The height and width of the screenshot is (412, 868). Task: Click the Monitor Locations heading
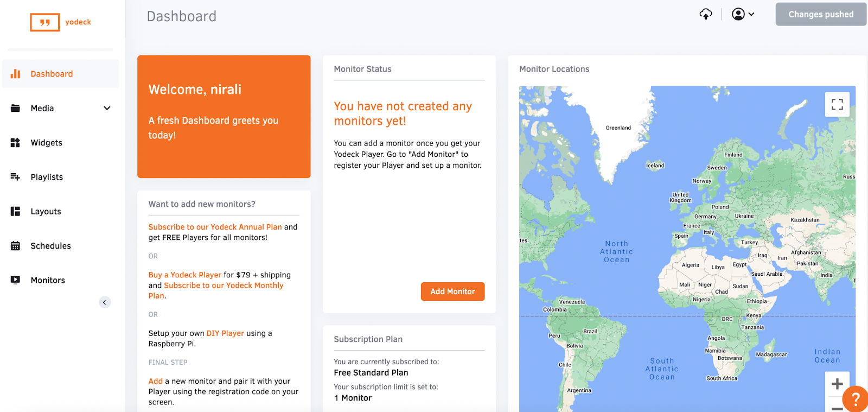click(554, 69)
